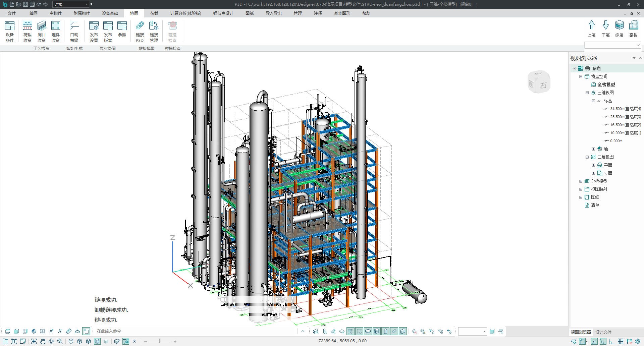Switch to the 荷载 ribbon tab

coord(154,13)
